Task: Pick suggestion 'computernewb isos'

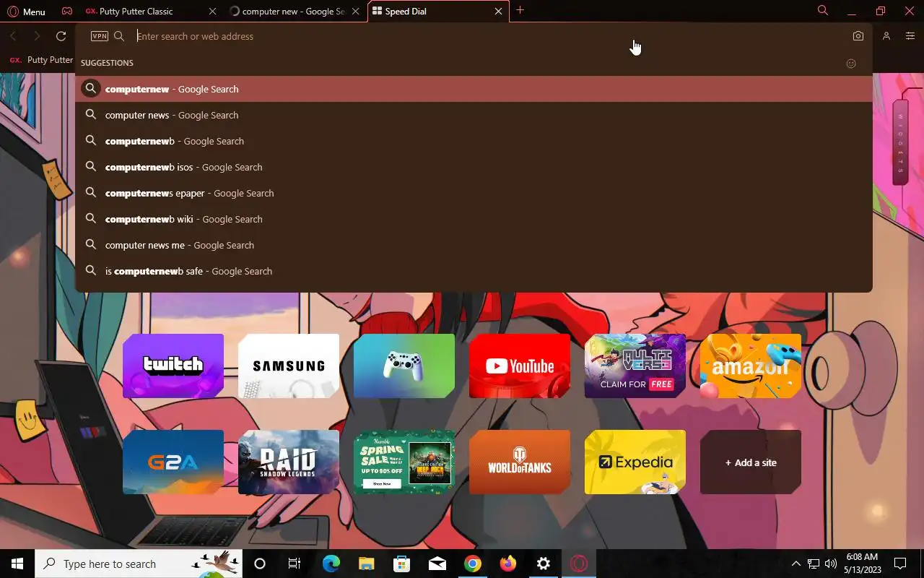Action: pos(474,167)
